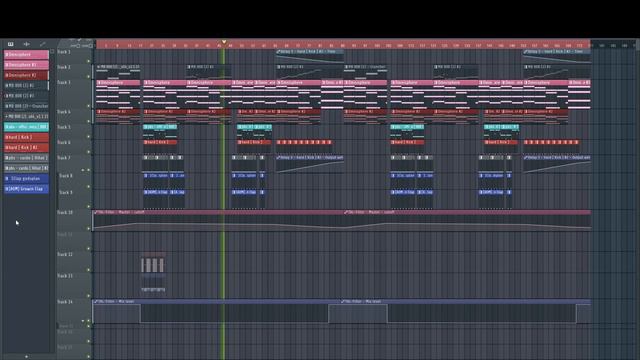Mute Track 6 using its green light
The image size is (640, 360).
tap(89, 152)
